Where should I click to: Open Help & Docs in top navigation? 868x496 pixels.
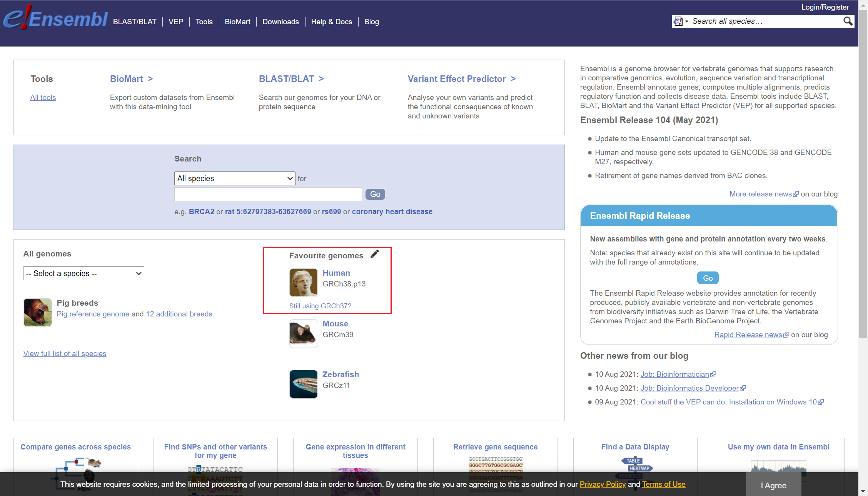click(331, 22)
